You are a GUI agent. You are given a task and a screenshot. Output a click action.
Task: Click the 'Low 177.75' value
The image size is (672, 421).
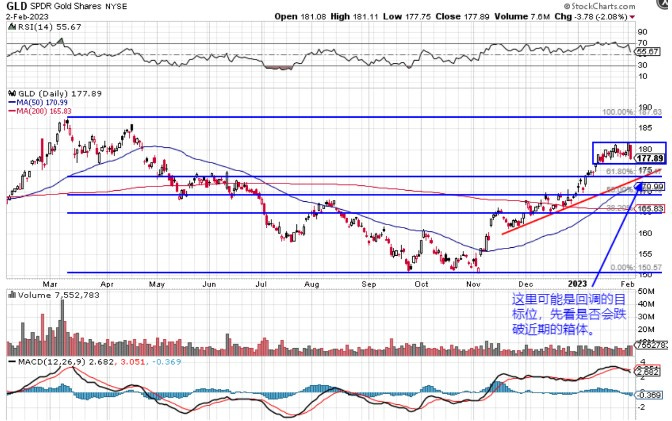pos(407,17)
